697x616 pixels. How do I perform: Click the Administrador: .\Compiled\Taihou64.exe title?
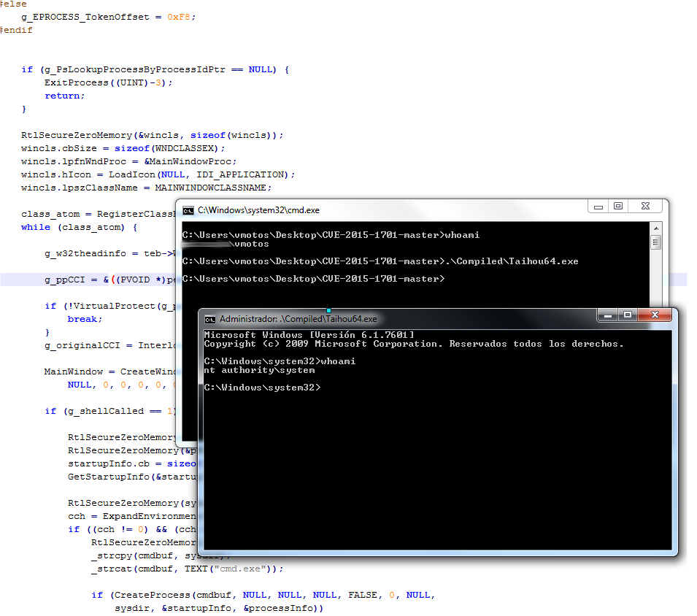tap(299, 319)
